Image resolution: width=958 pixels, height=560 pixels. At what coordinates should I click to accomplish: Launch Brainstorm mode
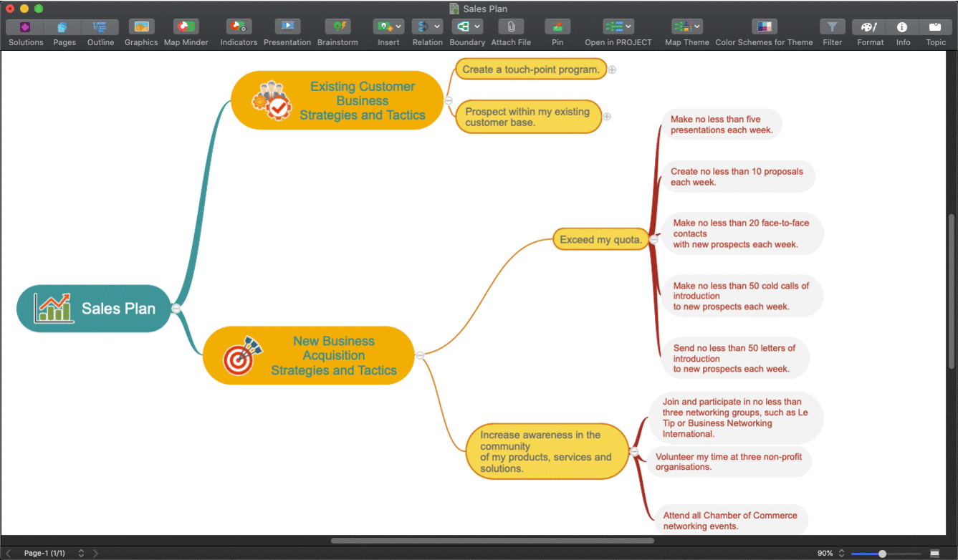[337, 27]
